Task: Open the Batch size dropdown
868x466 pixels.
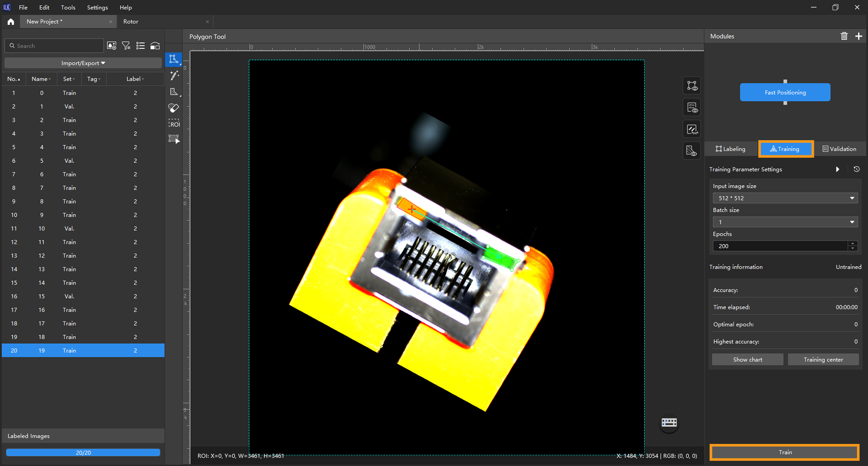Action: coord(785,222)
